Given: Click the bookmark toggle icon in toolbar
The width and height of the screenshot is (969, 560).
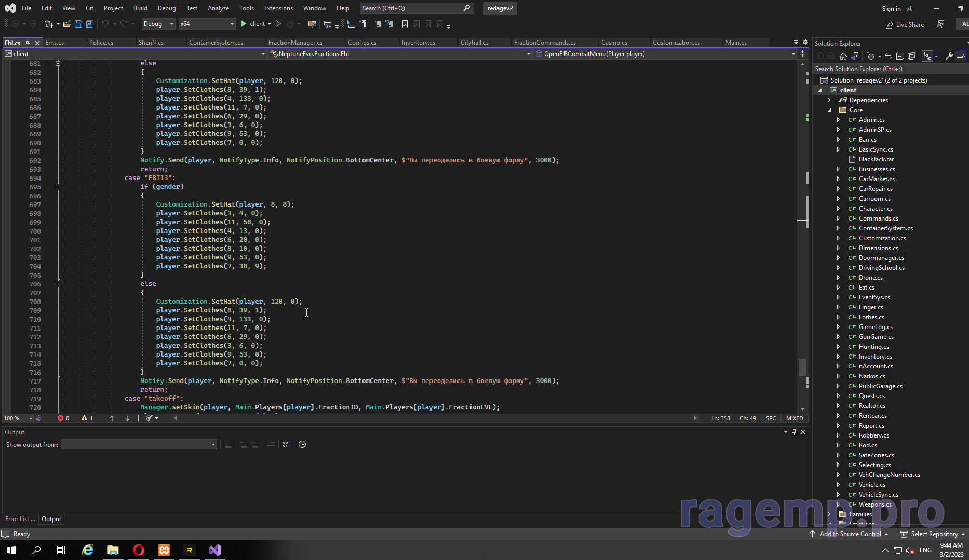Looking at the screenshot, I should click(x=405, y=24).
